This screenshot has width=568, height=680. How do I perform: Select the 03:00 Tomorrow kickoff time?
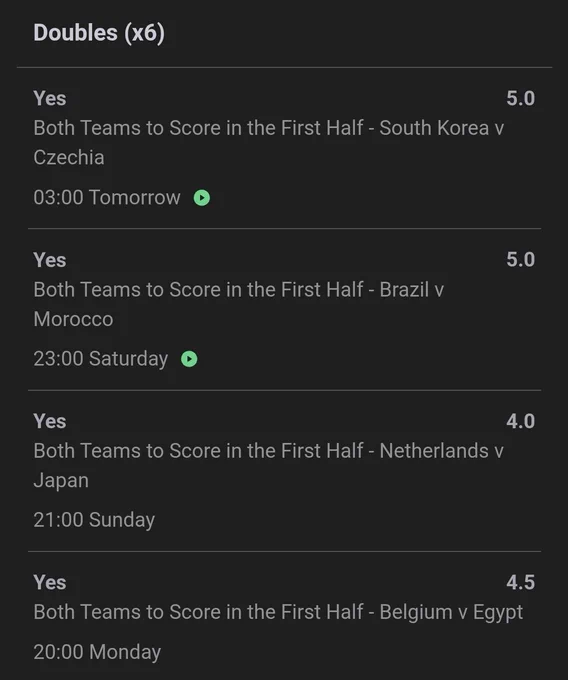point(107,198)
